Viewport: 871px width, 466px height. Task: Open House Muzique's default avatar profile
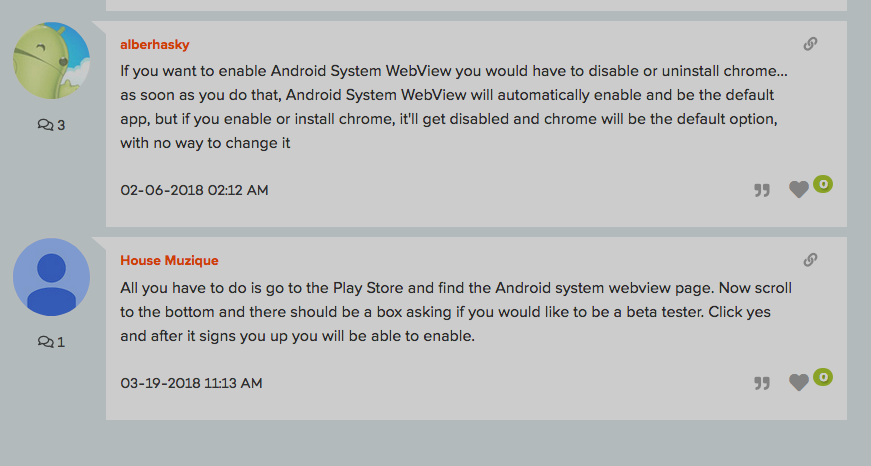[x=52, y=277]
